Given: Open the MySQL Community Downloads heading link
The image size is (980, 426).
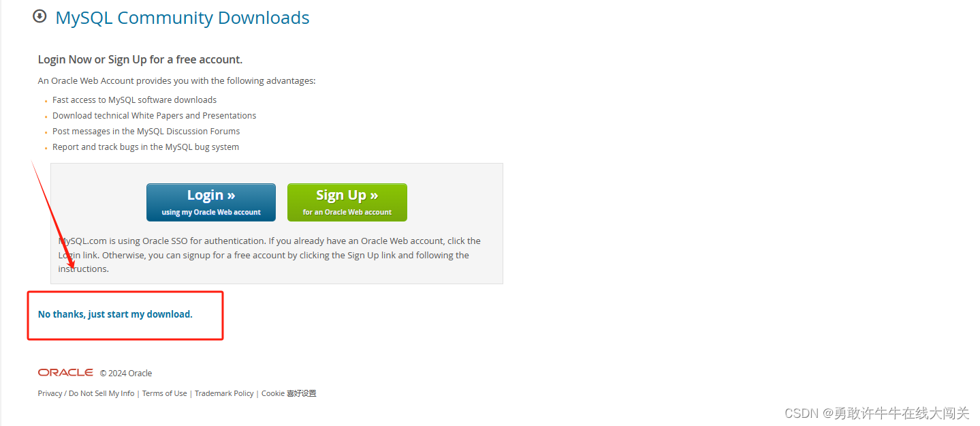Looking at the screenshot, I should tap(183, 18).
